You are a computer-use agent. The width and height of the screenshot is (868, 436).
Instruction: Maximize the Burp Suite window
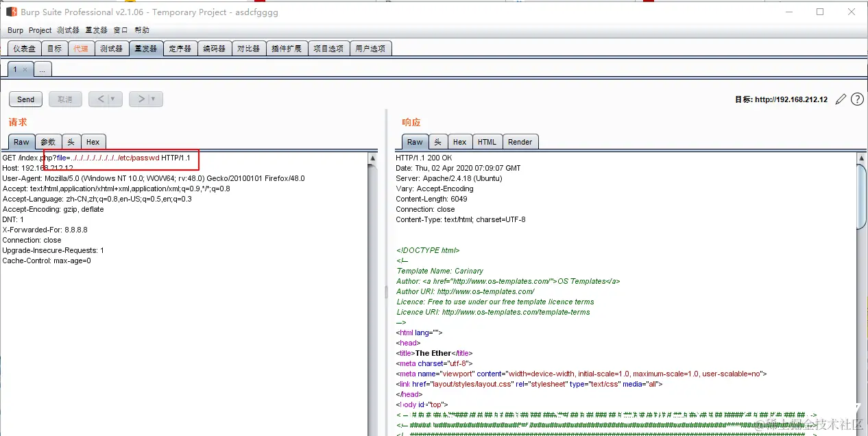pyautogui.click(x=820, y=12)
